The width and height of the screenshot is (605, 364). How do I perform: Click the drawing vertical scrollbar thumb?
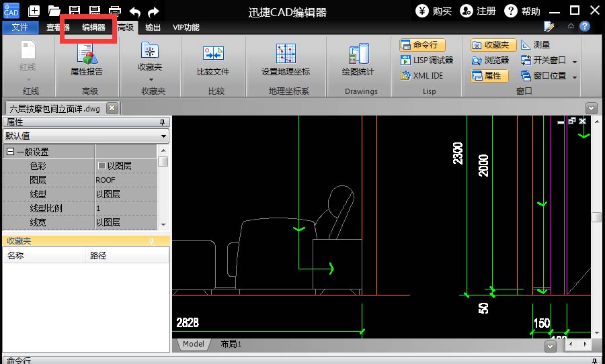click(596, 217)
